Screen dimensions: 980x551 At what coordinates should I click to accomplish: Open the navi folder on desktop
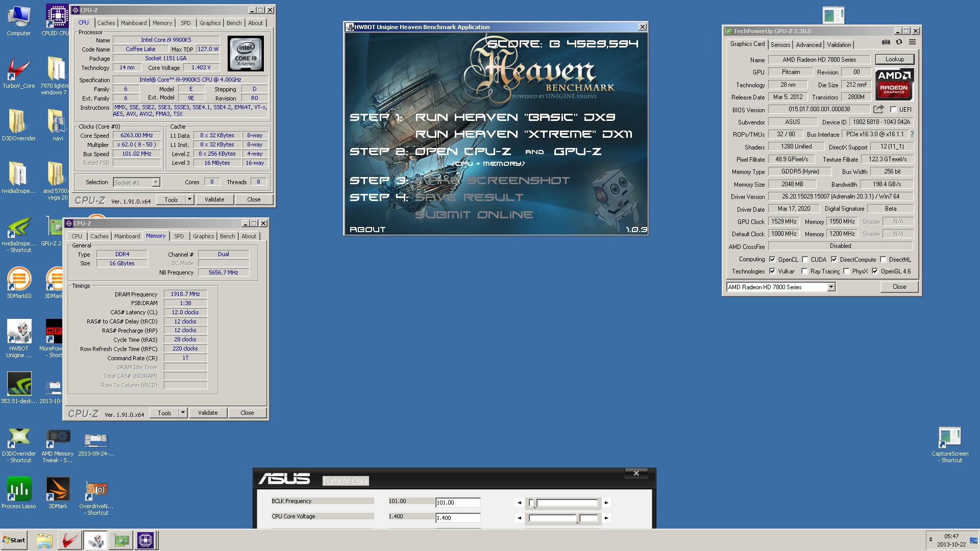pos(57,125)
